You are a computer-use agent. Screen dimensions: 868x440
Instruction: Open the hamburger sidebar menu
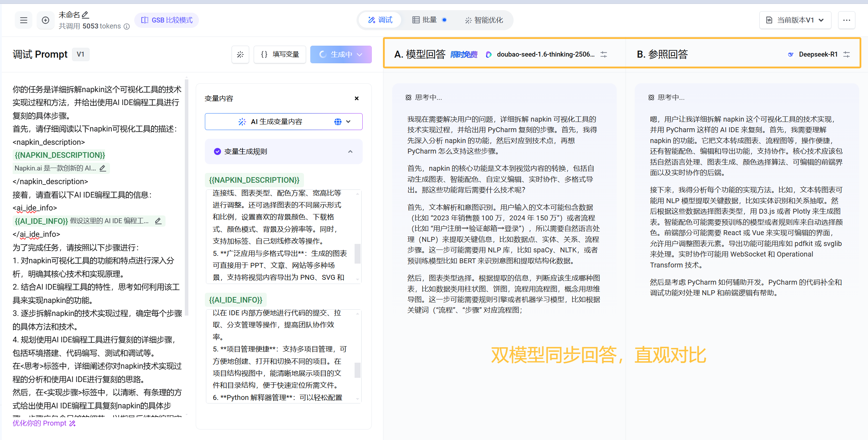[x=24, y=20]
